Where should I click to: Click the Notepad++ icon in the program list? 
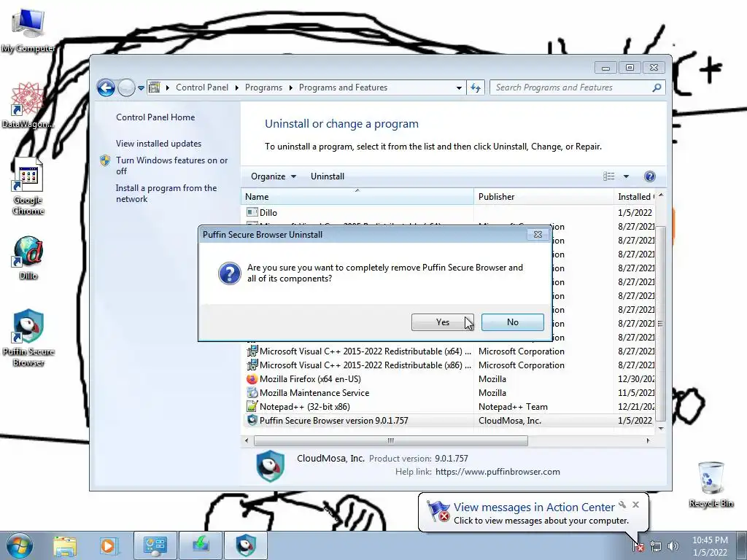[252, 407]
